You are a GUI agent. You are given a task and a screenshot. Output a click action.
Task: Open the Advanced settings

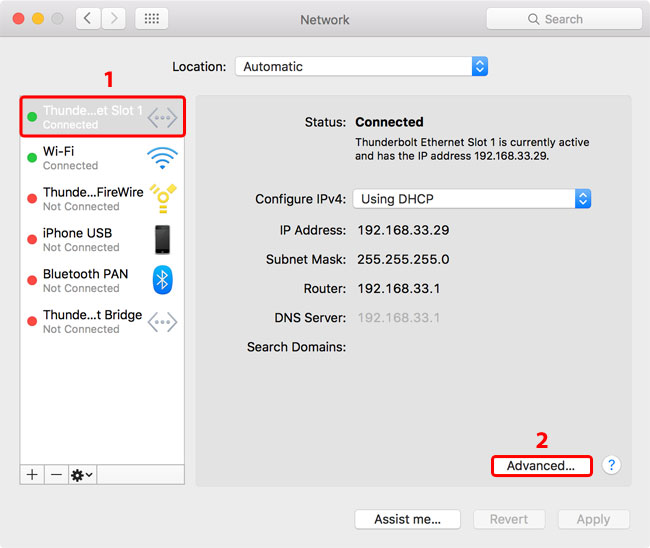point(541,465)
